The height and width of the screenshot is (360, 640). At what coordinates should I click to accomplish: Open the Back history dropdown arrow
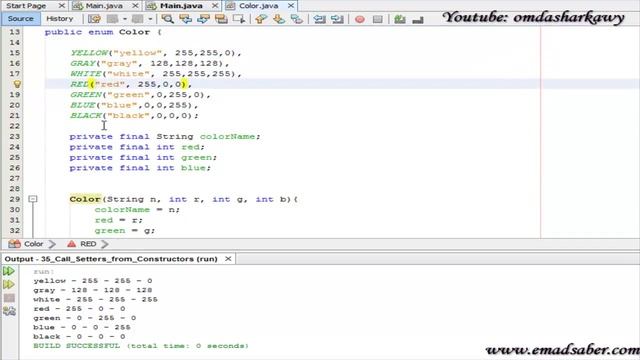pos(124,19)
